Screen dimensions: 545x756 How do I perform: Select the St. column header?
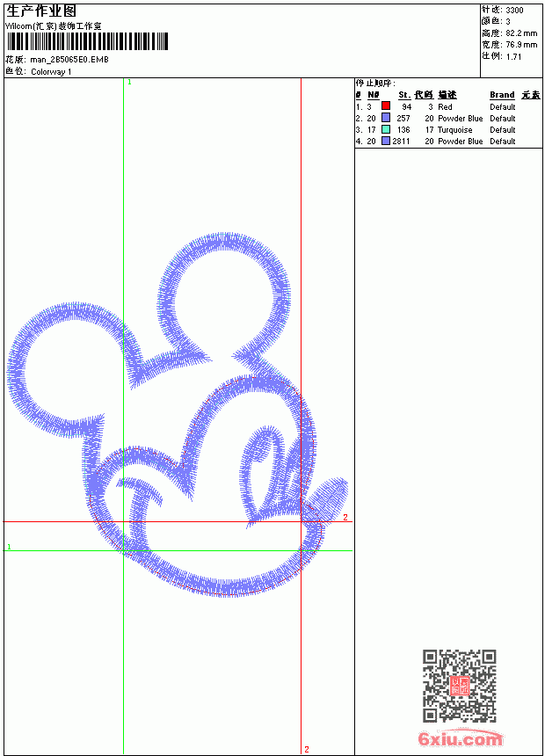point(404,95)
